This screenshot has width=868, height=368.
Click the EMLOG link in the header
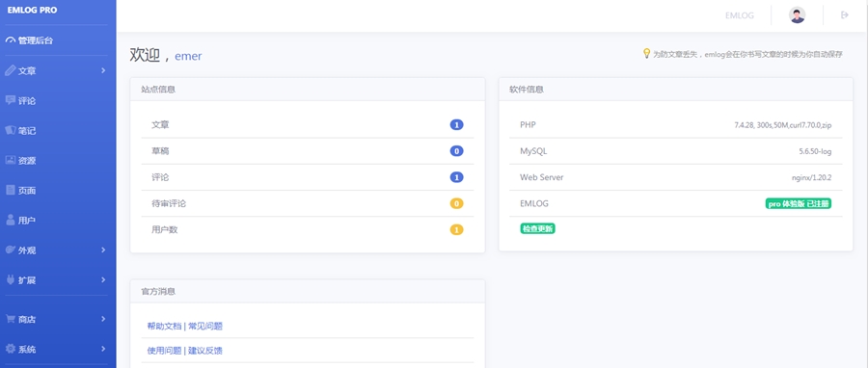pyautogui.click(x=740, y=15)
